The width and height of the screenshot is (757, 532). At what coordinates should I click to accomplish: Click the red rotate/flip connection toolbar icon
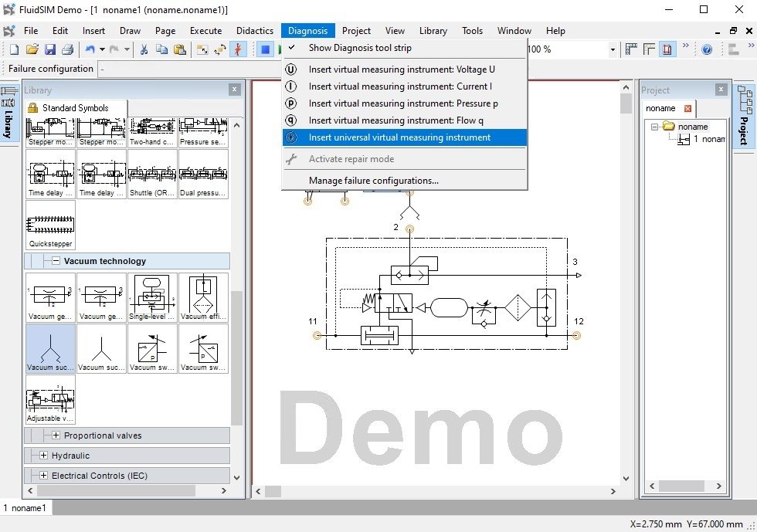[238, 49]
